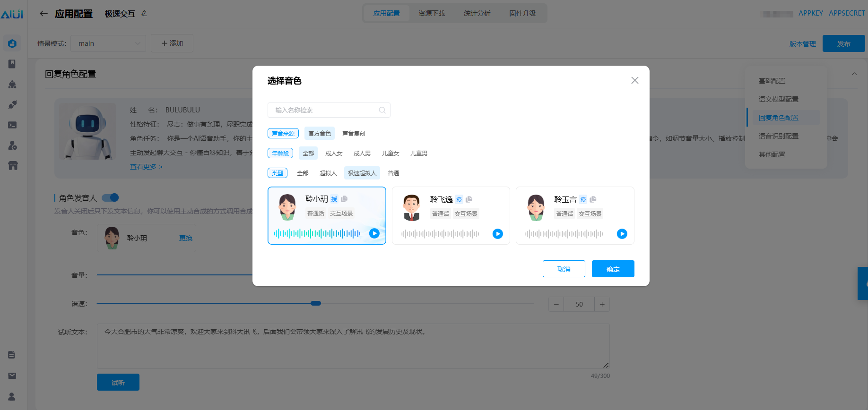
Task: Click the 语速 slider handle
Action: (316, 303)
